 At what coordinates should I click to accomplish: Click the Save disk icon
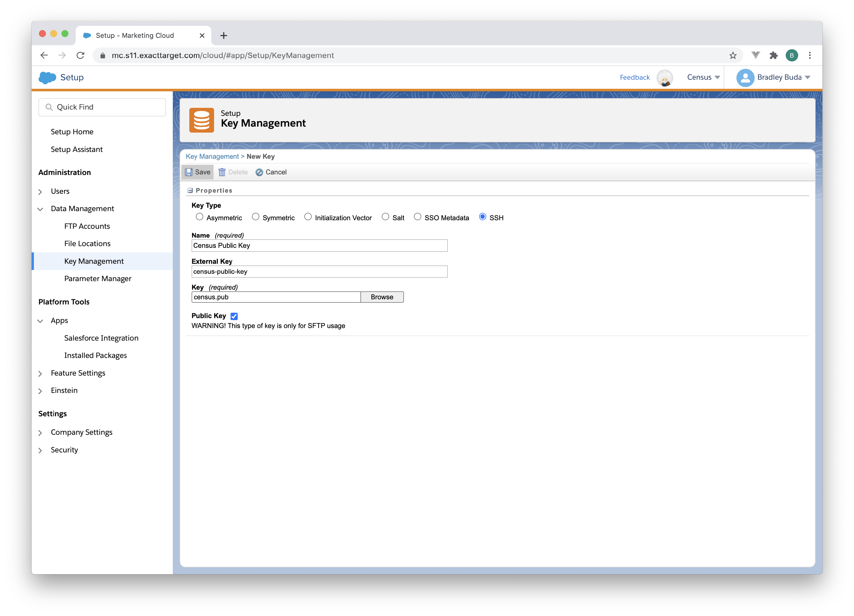pos(189,172)
